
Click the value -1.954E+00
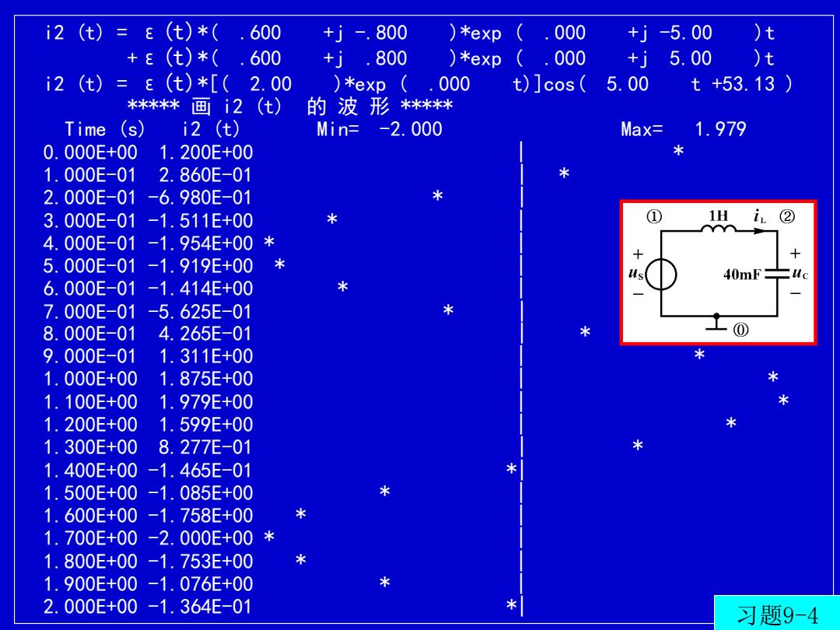click(200, 243)
